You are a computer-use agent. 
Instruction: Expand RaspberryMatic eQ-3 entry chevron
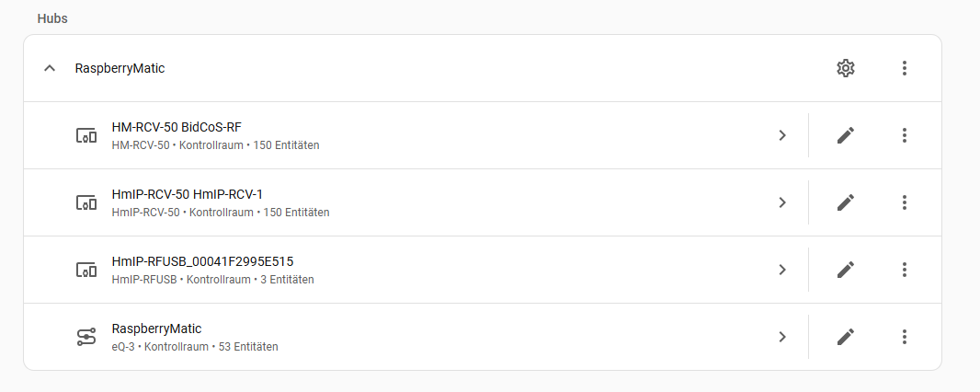(x=782, y=337)
